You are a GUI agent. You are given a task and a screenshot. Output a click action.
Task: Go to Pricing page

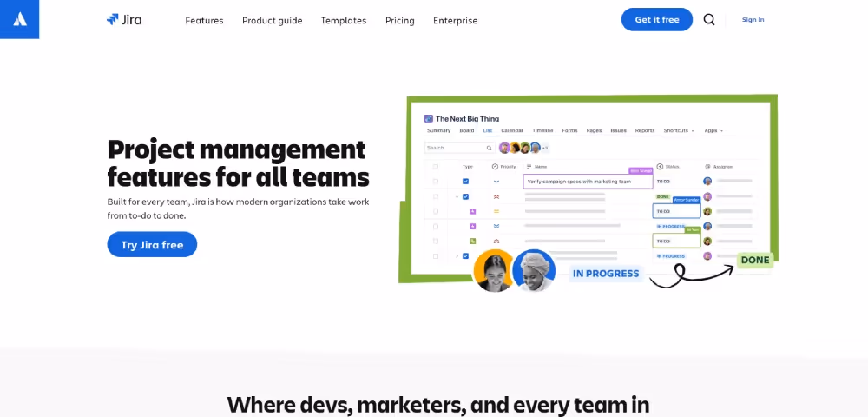coord(399,21)
